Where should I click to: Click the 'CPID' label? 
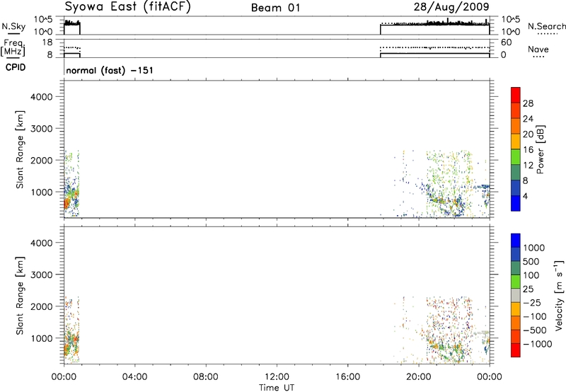16,67
